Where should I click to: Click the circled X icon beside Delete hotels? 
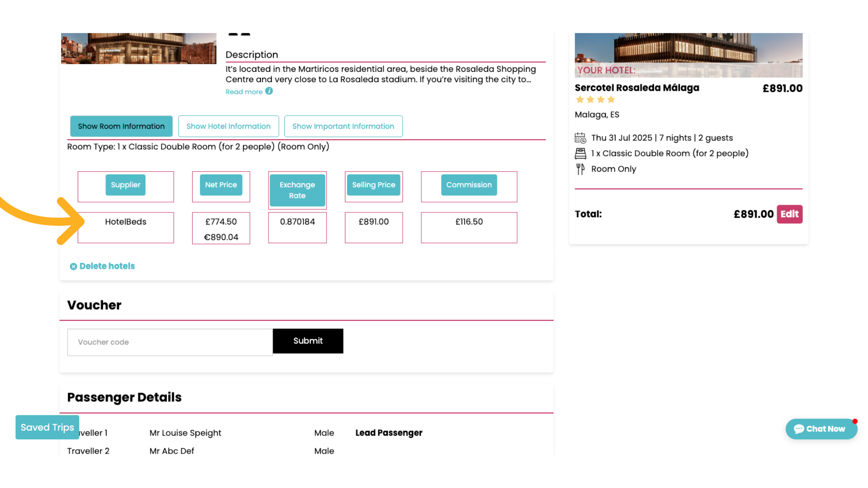73,266
